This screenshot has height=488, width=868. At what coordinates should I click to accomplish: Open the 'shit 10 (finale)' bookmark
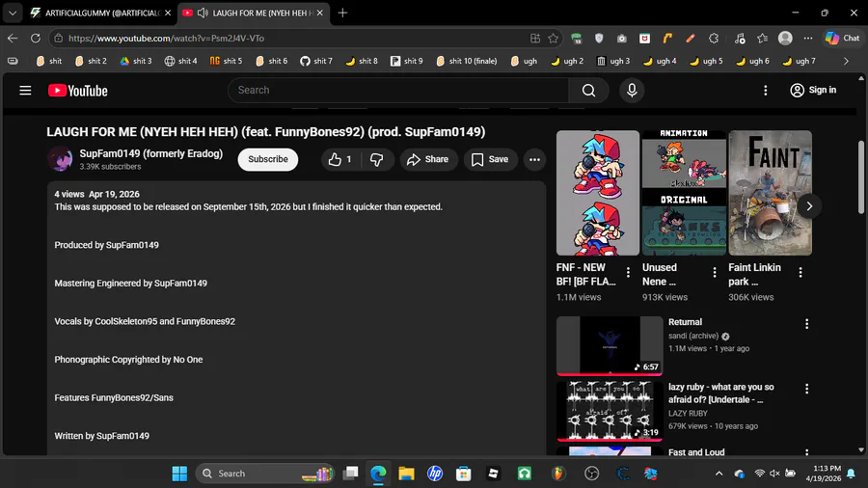(467, 61)
